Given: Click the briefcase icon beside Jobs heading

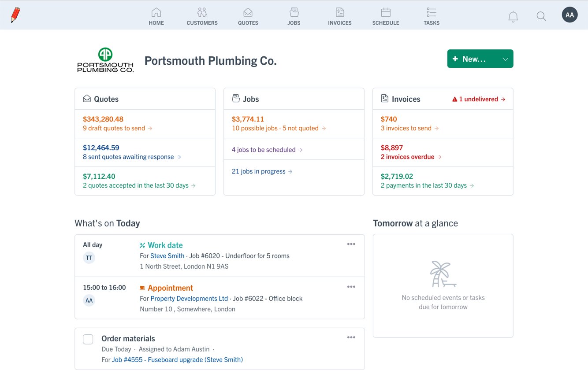Looking at the screenshot, I should coord(235,99).
